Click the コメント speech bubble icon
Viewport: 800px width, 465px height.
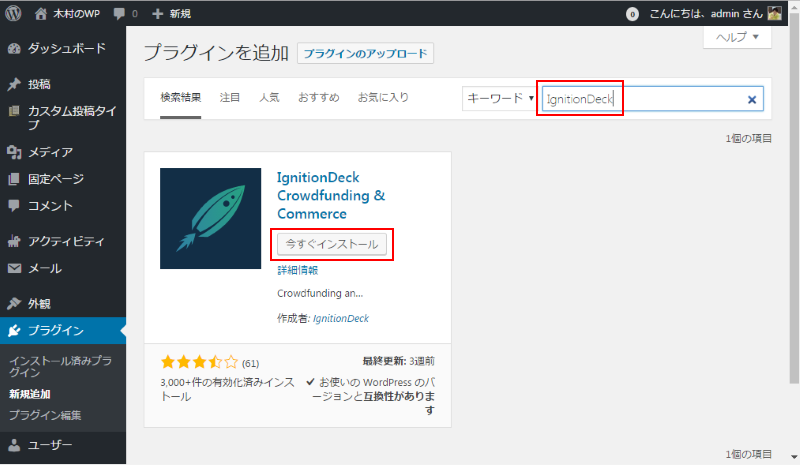click(14, 206)
